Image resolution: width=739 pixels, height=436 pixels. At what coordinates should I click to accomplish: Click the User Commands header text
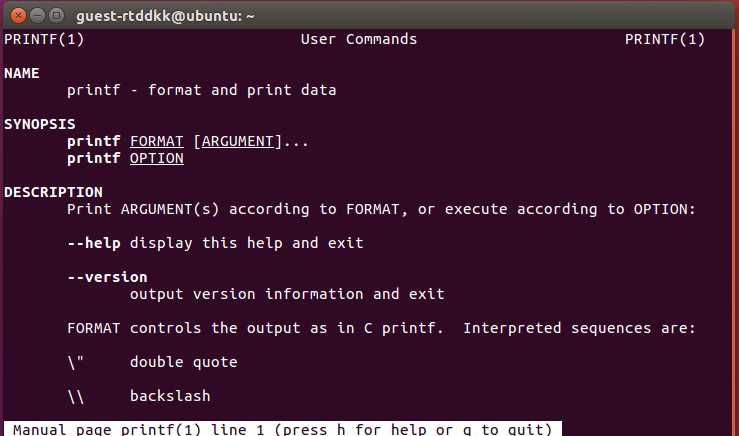click(359, 40)
